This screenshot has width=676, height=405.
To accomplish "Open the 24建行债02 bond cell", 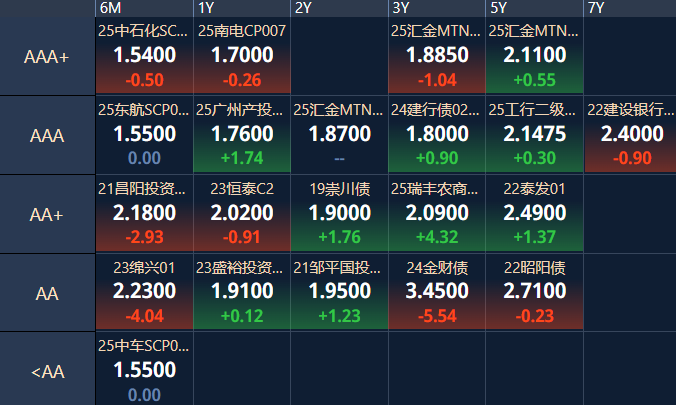I will 437,135.
